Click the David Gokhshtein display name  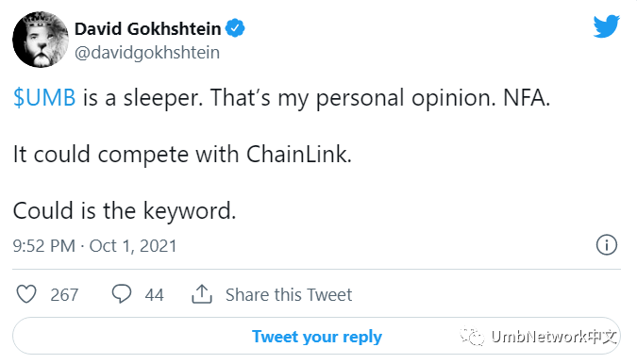[148, 29]
